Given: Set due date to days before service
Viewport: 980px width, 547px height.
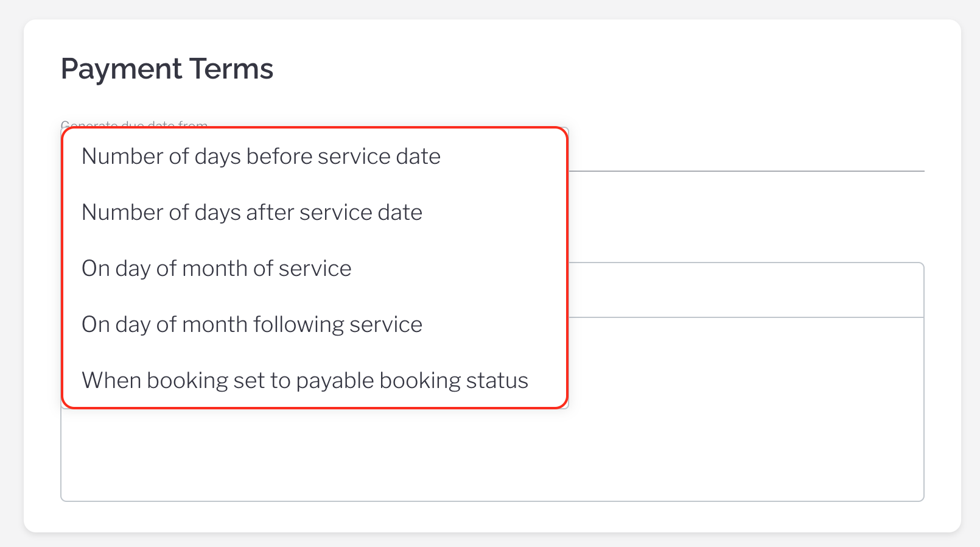Looking at the screenshot, I should pos(261,157).
